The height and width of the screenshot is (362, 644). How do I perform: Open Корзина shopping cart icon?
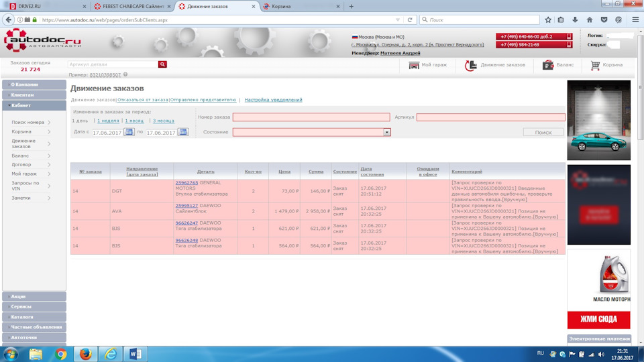coord(595,65)
